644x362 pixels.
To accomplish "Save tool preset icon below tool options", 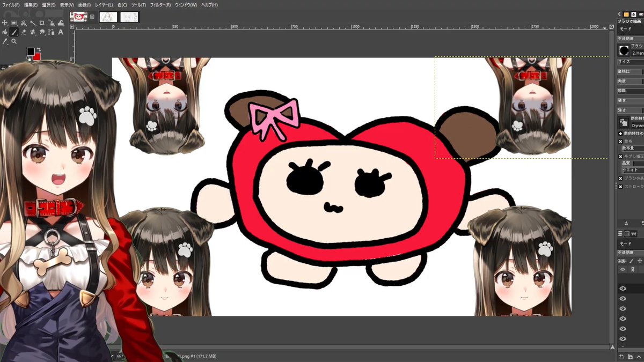I will pos(626,223).
